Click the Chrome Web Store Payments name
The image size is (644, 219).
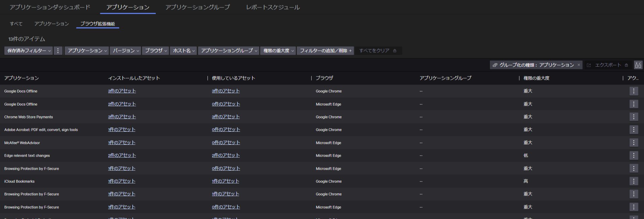click(29, 117)
